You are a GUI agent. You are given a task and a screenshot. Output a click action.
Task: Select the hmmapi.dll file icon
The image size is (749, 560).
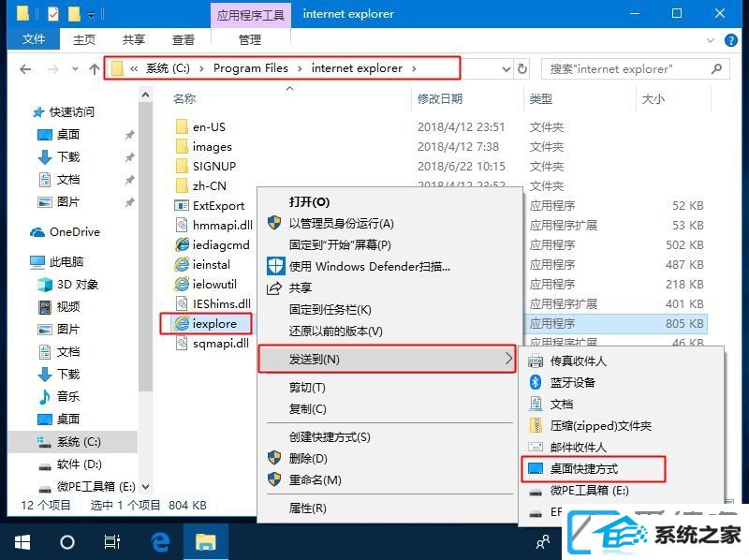coord(182,225)
